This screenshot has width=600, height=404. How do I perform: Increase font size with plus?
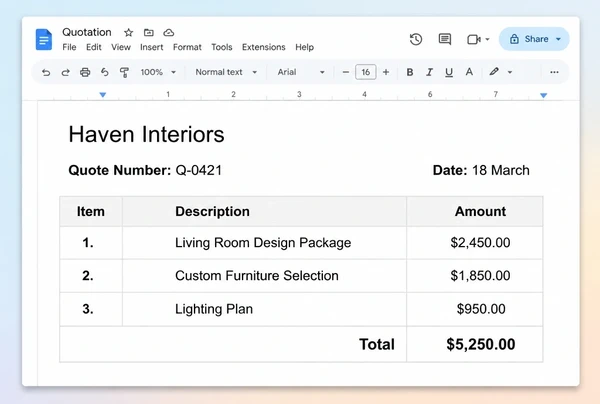386,72
